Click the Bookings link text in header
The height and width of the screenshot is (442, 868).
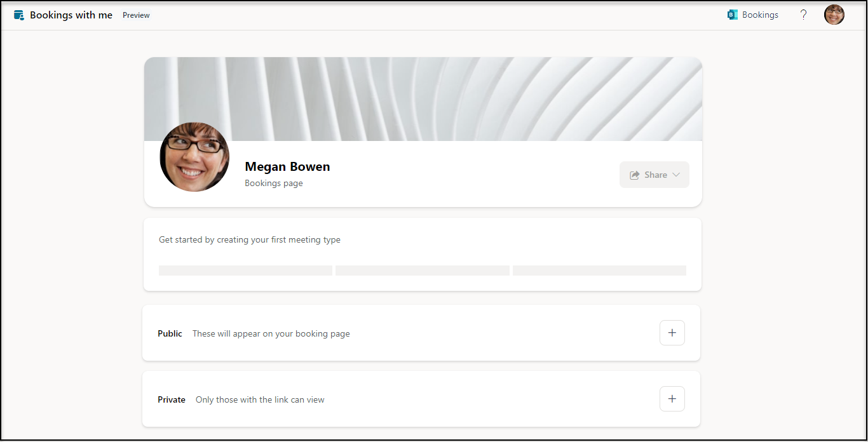click(760, 15)
